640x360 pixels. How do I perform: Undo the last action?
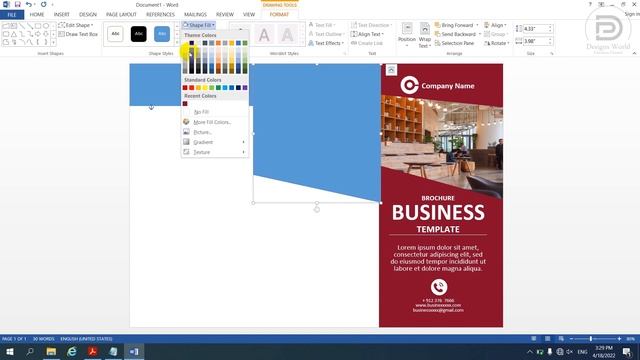28,4
